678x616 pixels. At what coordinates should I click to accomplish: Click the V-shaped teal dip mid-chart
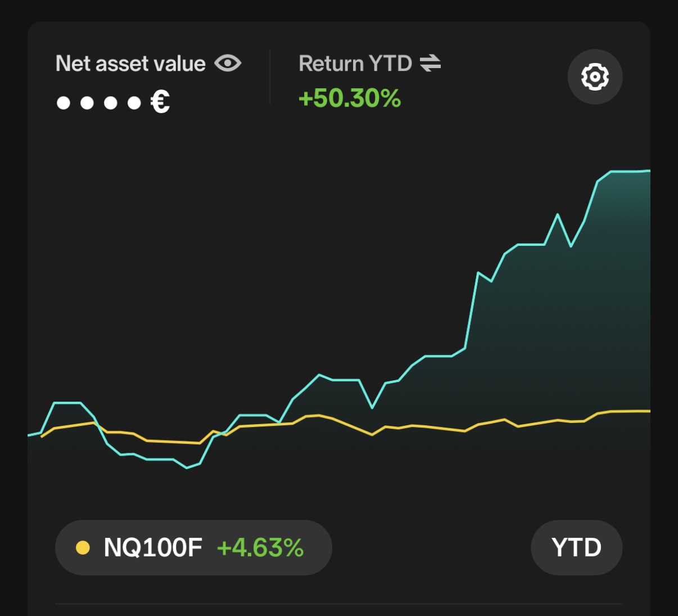[x=372, y=407]
